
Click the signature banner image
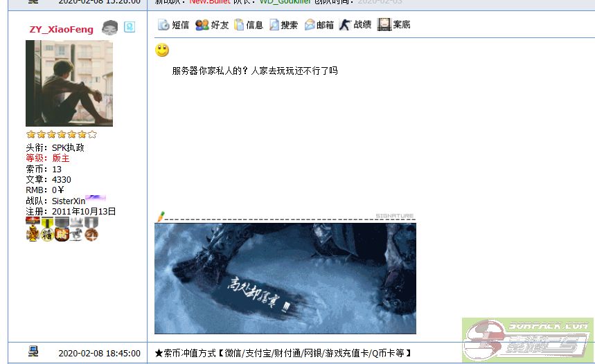click(x=285, y=278)
